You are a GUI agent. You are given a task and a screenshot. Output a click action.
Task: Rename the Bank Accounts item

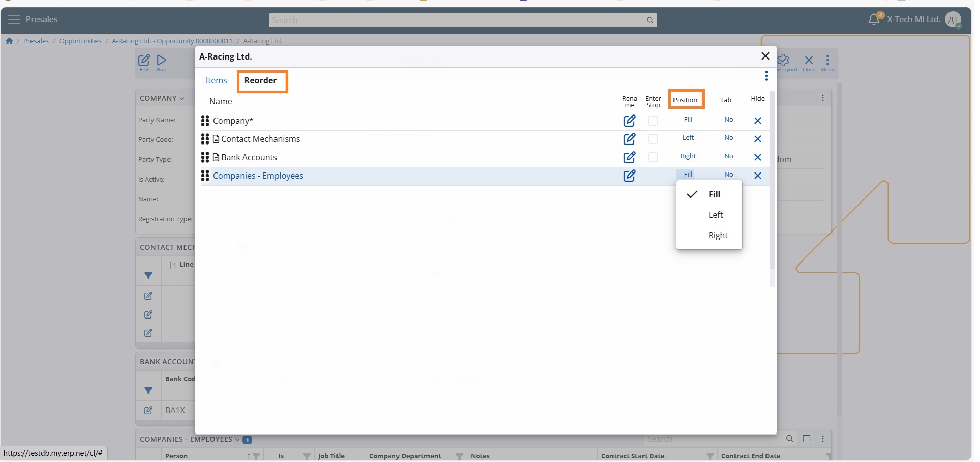tap(629, 157)
